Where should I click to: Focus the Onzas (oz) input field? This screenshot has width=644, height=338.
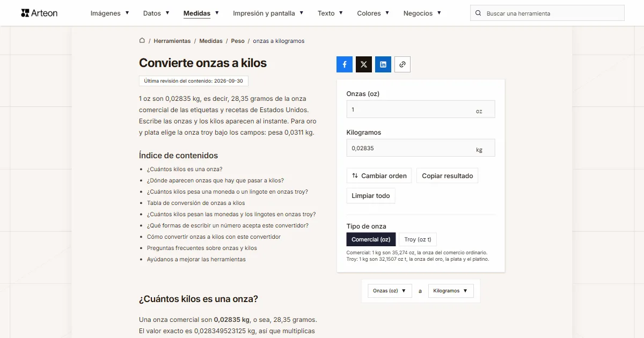coord(421,109)
